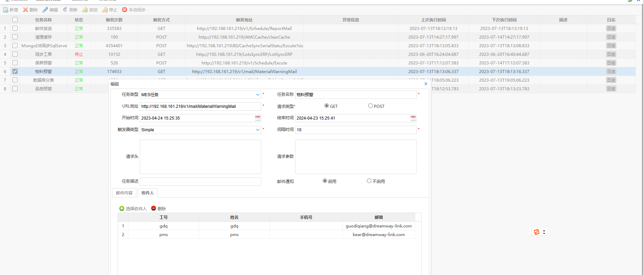Viewport: 644px width, 275px height.
Task: Open the calendar picker for 结束时间
Action: coord(413,118)
